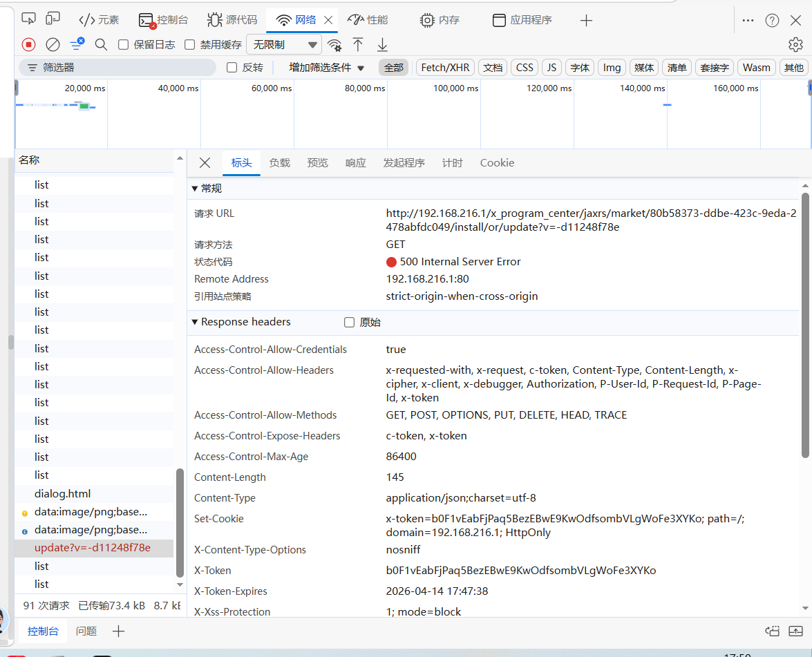
Task: Toggle device emulation icon
Action: coord(53,19)
